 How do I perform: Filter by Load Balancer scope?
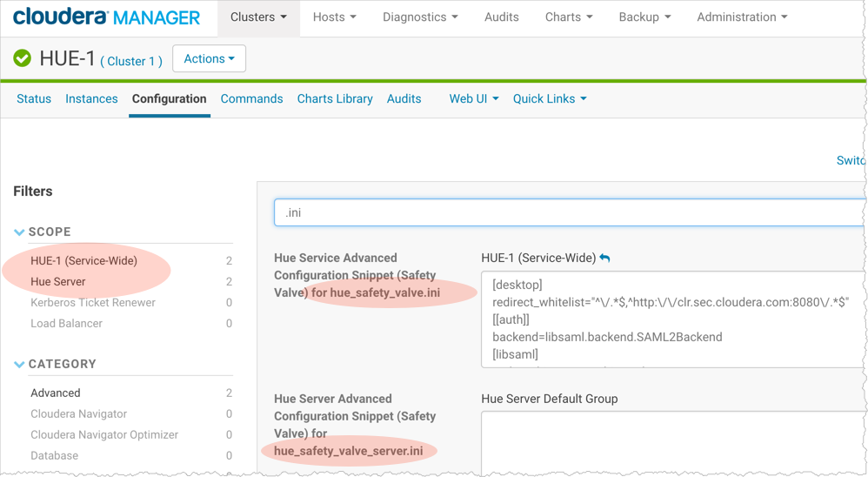66,323
